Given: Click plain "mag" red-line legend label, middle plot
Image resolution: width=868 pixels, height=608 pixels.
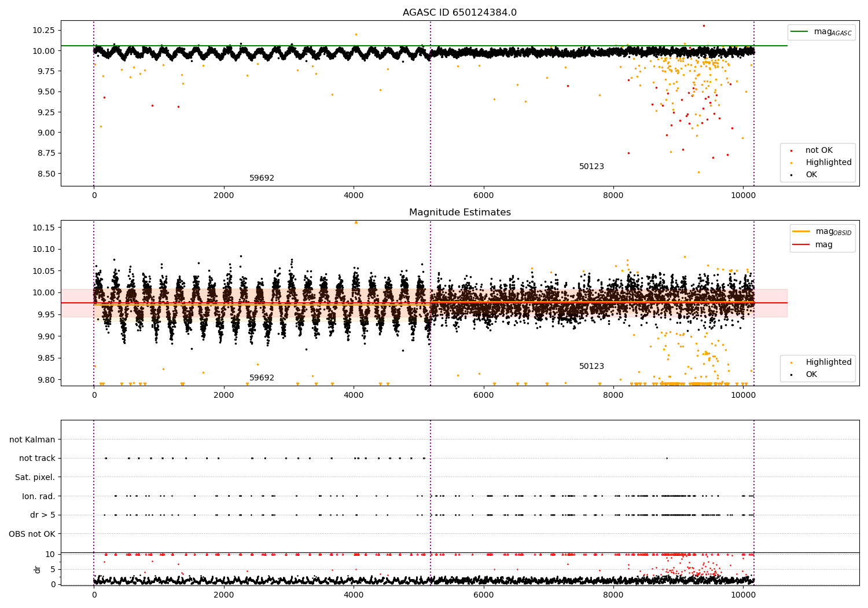Looking at the screenshot, I should pyautogui.click(x=824, y=245).
